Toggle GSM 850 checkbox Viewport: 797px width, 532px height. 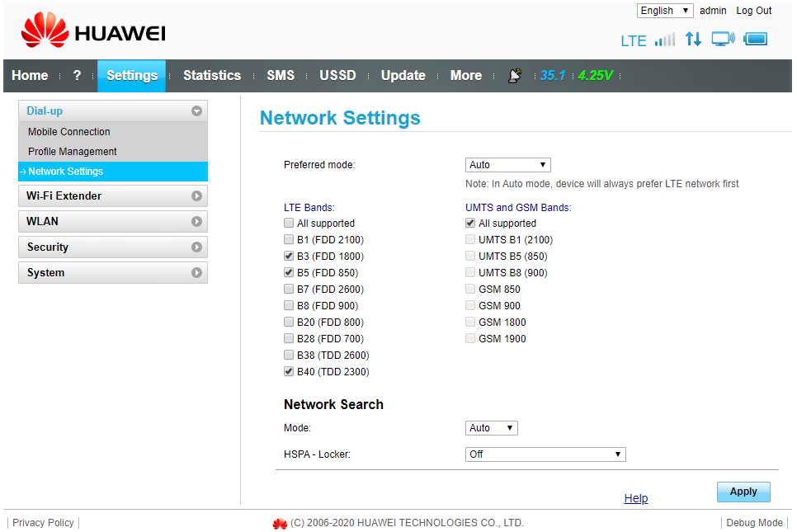[x=470, y=290]
